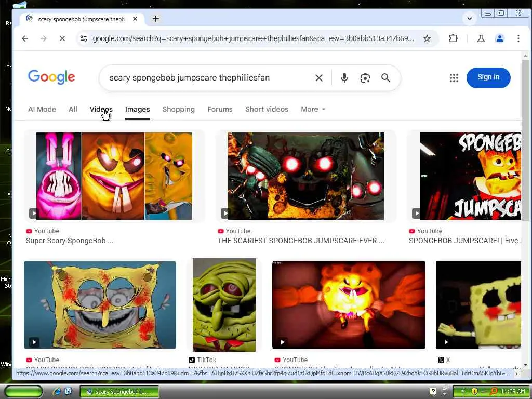
Task: Open the tab search dropdown
Action: tap(470, 19)
